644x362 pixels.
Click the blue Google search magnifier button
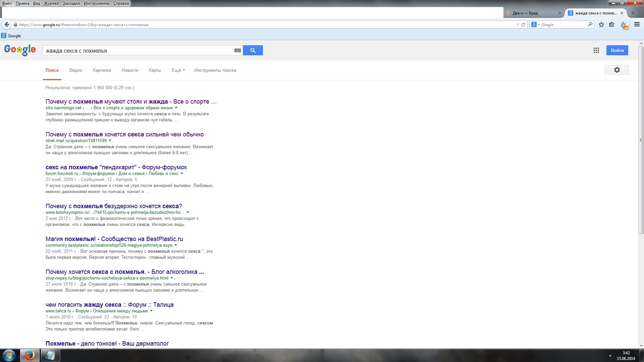pyautogui.click(x=253, y=50)
